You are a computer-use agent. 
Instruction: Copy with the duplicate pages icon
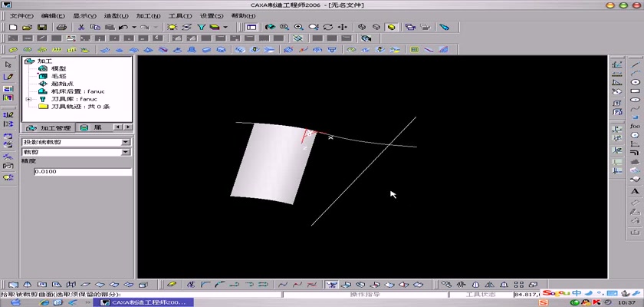pos(95,27)
